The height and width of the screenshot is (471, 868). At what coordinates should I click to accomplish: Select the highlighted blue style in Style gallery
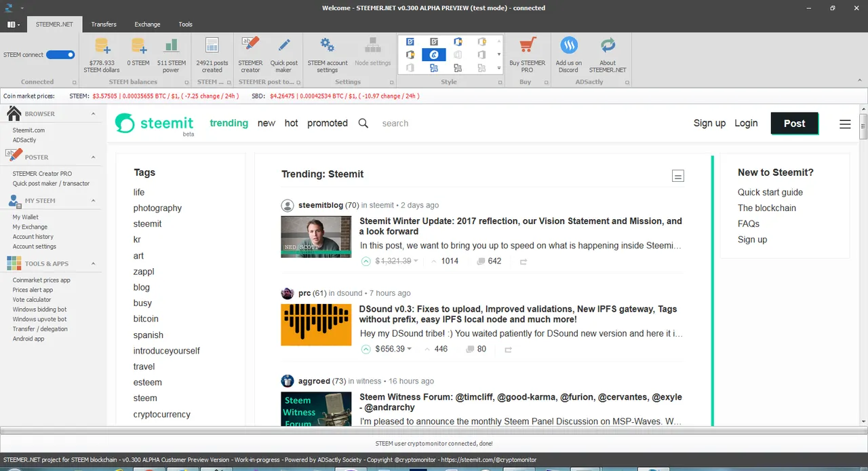click(434, 54)
